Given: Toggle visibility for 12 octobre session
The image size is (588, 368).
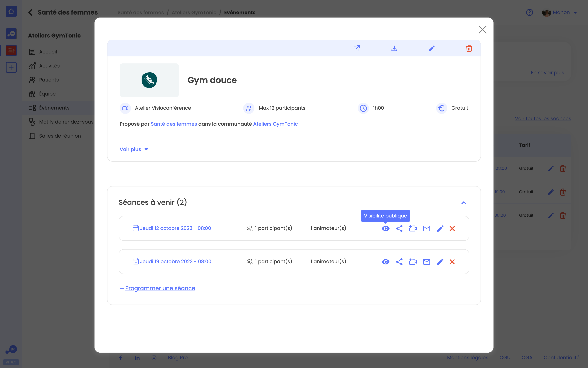Looking at the screenshot, I should coord(385,228).
